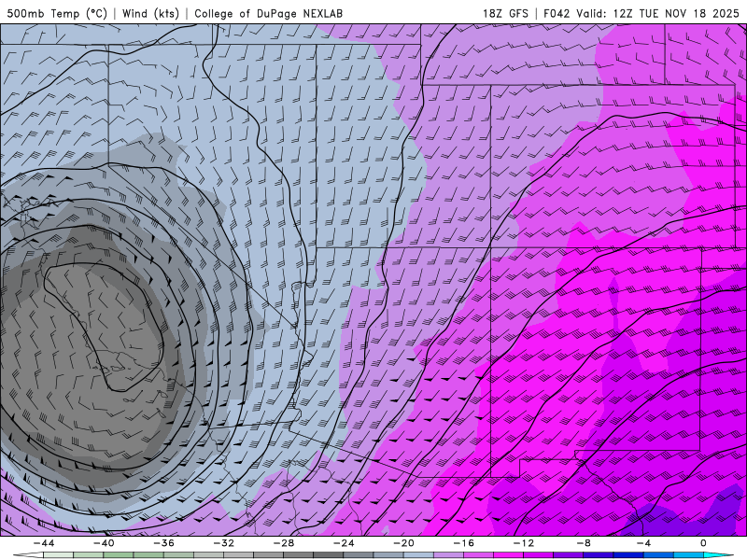Viewport: 747px width, 560px height.
Task: Click the -16 color scale label
Action: pyautogui.click(x=463, y=543)
